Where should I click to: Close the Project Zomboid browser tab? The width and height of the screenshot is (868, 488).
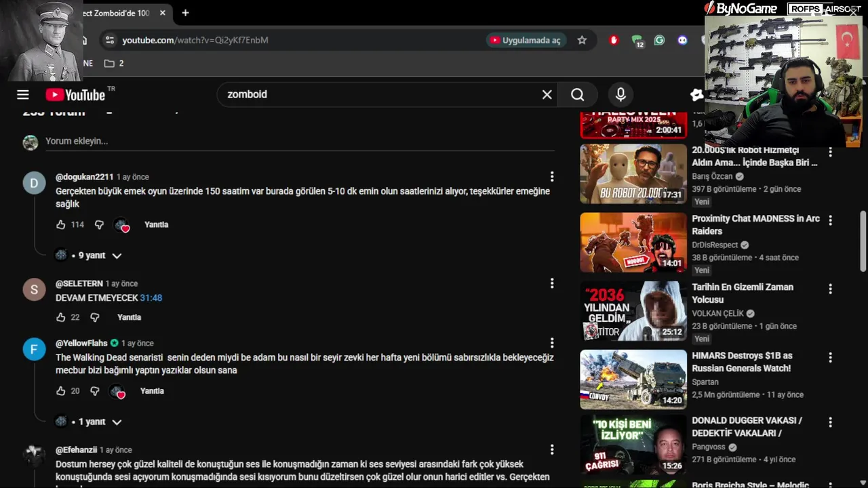point(163,13)
